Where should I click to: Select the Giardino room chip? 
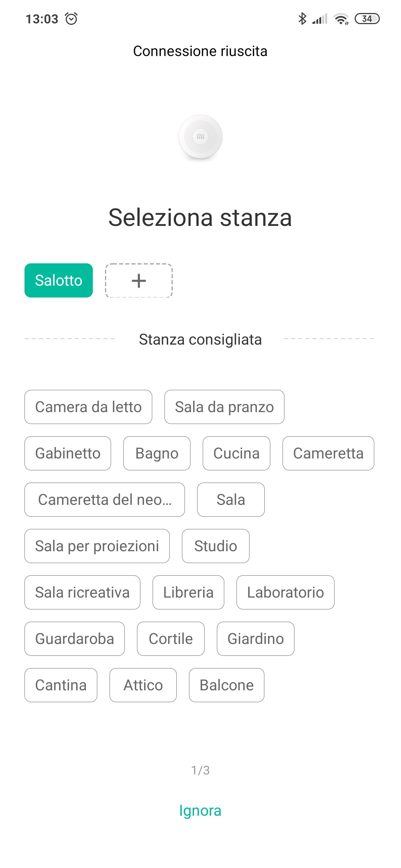tap(255, 639)
